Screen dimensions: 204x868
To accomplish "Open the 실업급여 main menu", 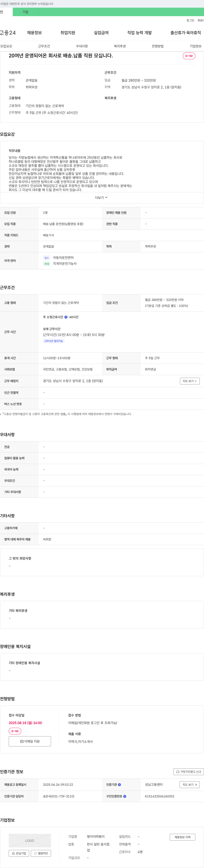I will [101, 33].
